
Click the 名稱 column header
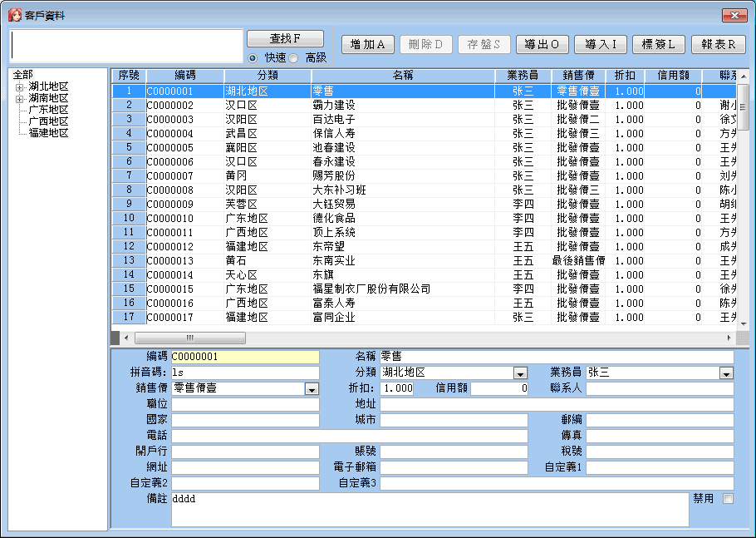click(402, 76)
